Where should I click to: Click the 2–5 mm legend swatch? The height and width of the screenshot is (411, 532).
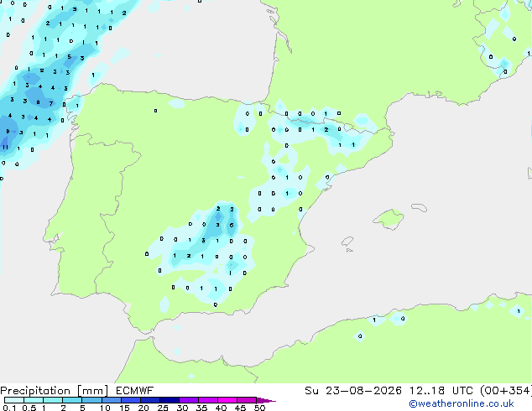[x=72, y=400]
